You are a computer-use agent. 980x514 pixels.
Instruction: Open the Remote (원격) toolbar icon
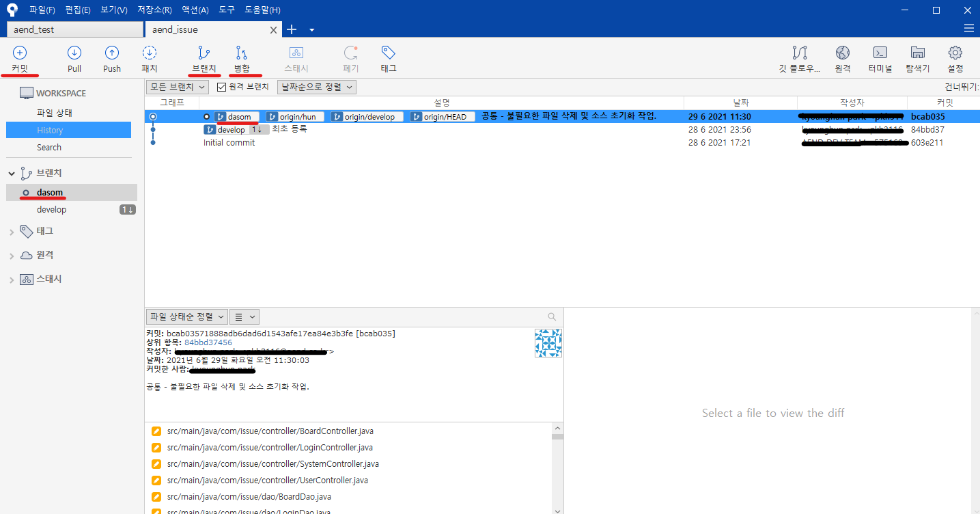coord(843,53)
